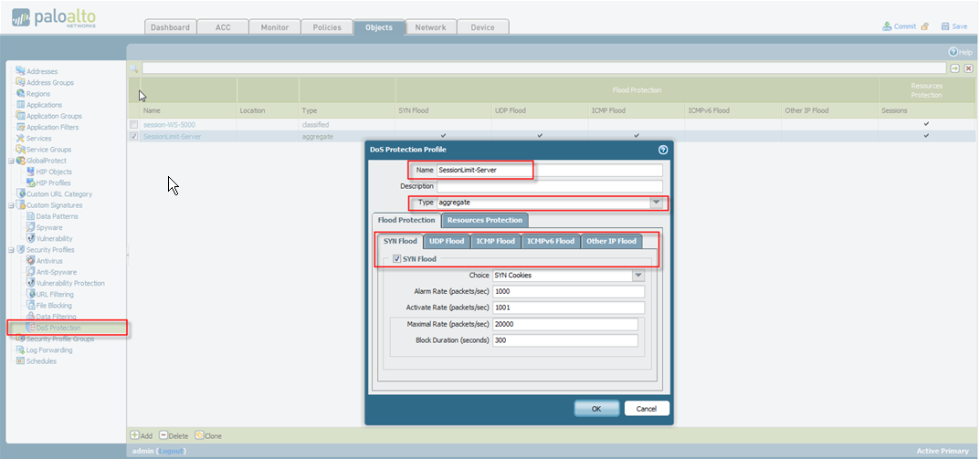
Task: Clear the search filter with X icon
Action: click(x=967, y=68)
